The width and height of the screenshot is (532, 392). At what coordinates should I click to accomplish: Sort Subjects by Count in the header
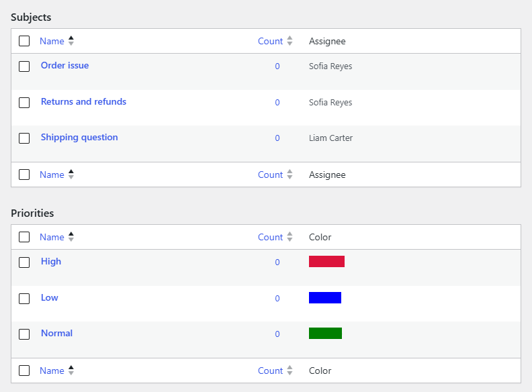coord(271,41)
